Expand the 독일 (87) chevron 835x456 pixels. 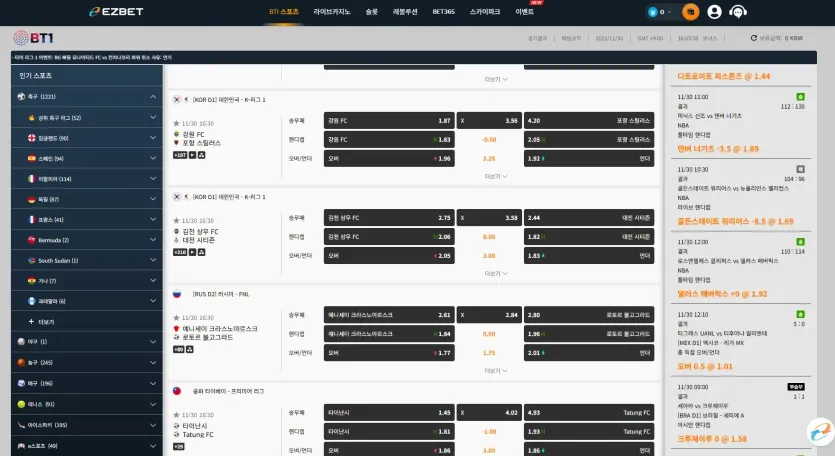click(x=153, y=199)
